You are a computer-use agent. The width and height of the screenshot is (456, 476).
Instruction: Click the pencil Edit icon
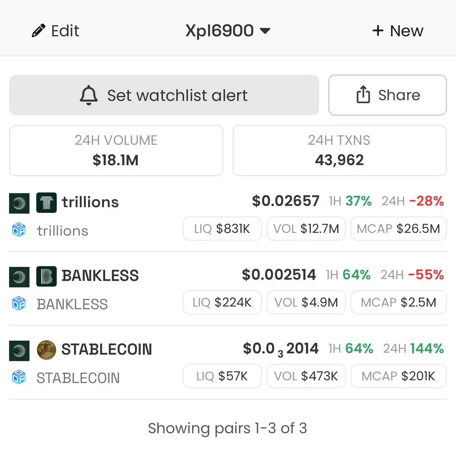pos(38,31)
